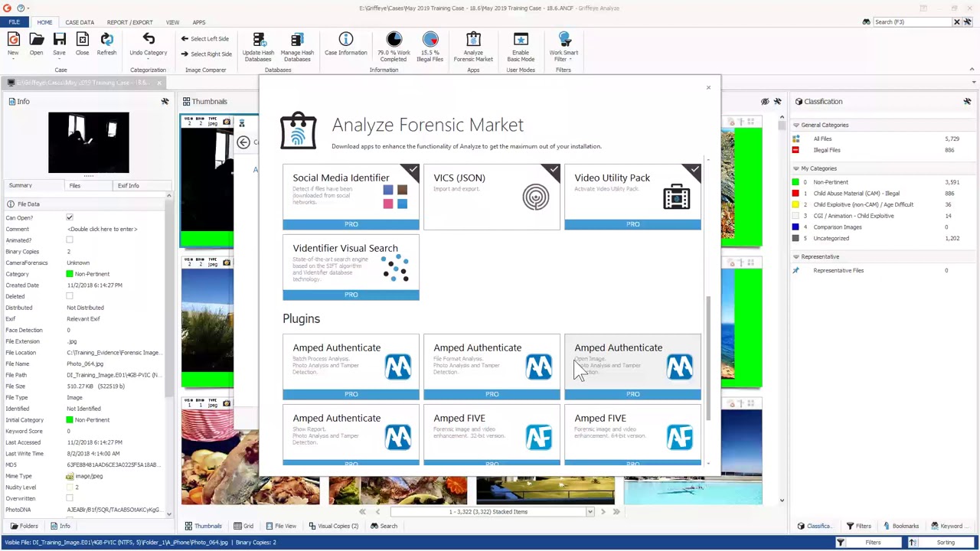Click Select Right Side button

point(206,54)
